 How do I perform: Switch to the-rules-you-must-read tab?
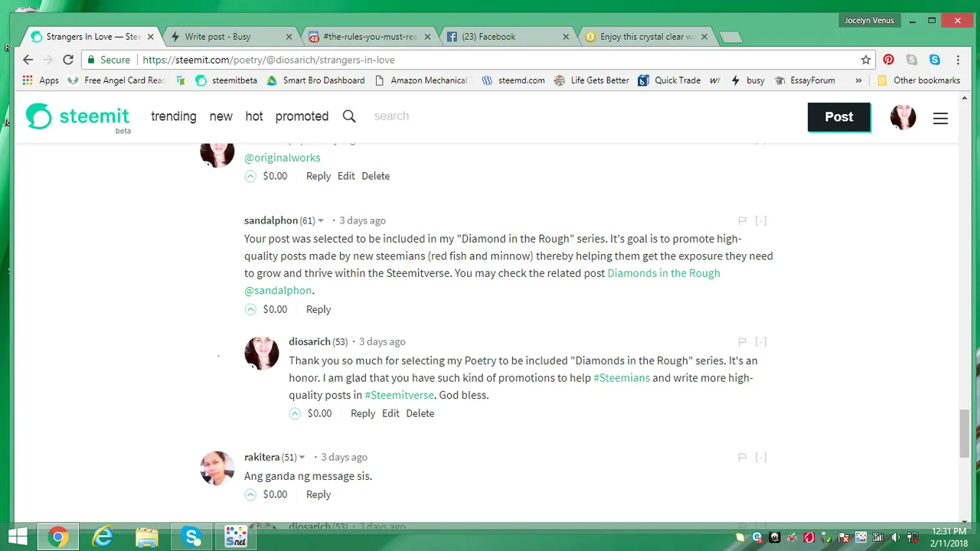(370, 37)
